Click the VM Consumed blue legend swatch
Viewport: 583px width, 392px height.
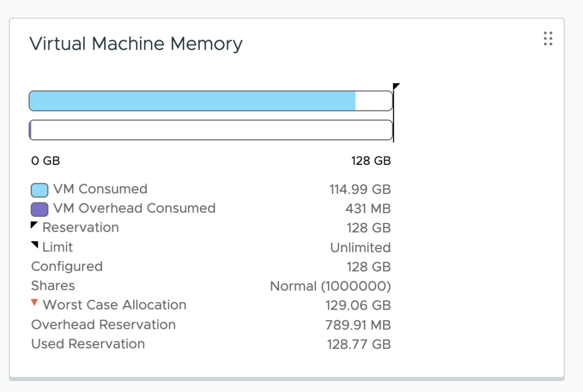pos(39,189)
